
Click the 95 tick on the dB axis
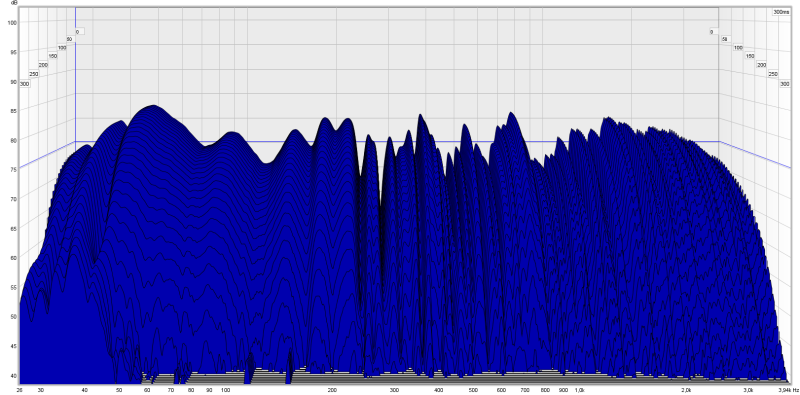[14, 52]
